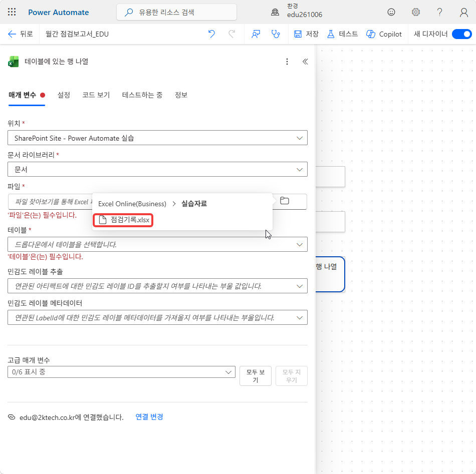Save the flow with 저장
Screen dimensions: 476x474
[x=306, y=34]
